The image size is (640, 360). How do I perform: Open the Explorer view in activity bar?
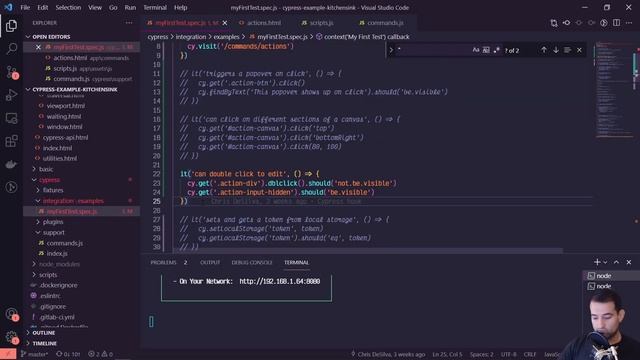(x=11, y=26)
